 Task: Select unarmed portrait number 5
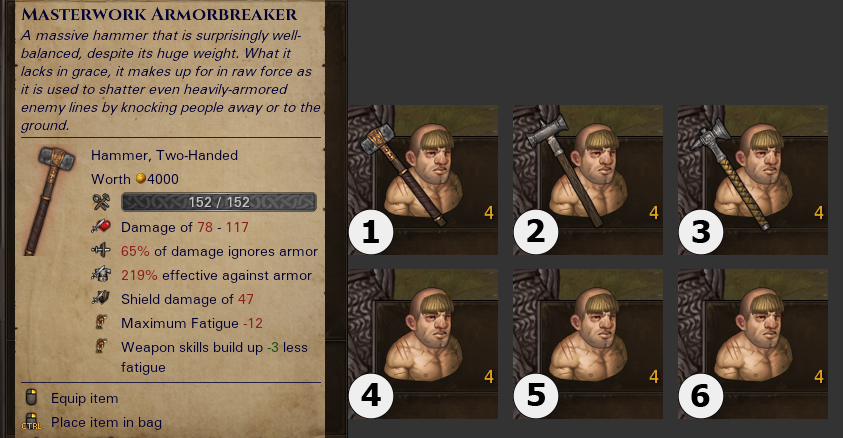[x=588, y=344]
